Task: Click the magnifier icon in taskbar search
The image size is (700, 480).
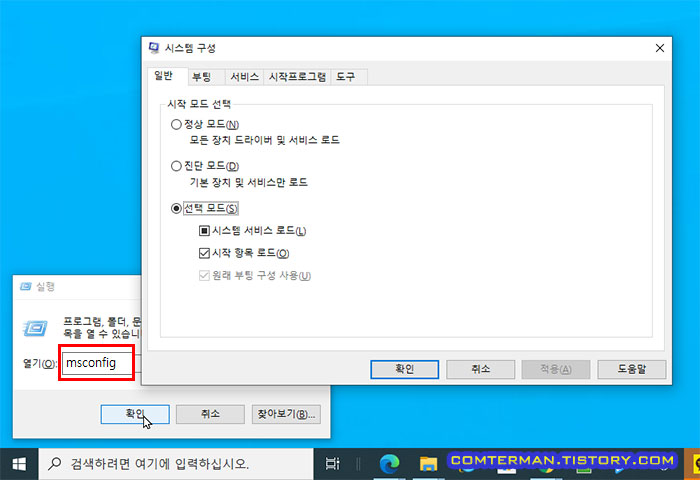Action: pos(54,463)
